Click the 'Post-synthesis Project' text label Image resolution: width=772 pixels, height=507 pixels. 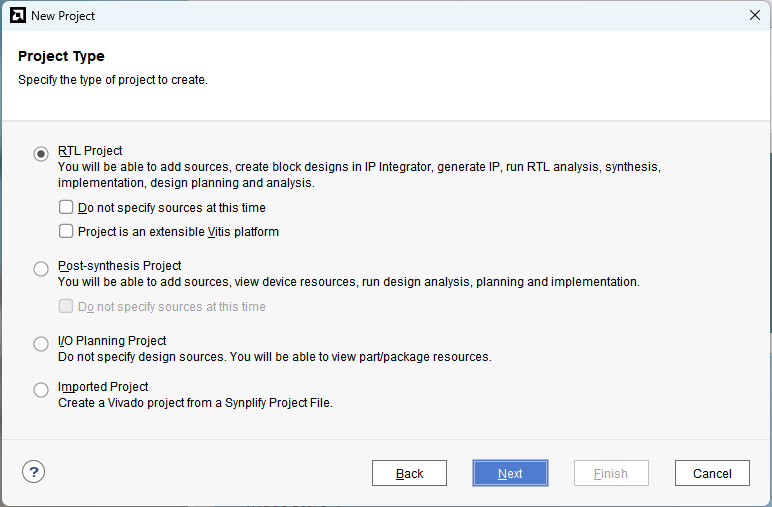(120, 266)
